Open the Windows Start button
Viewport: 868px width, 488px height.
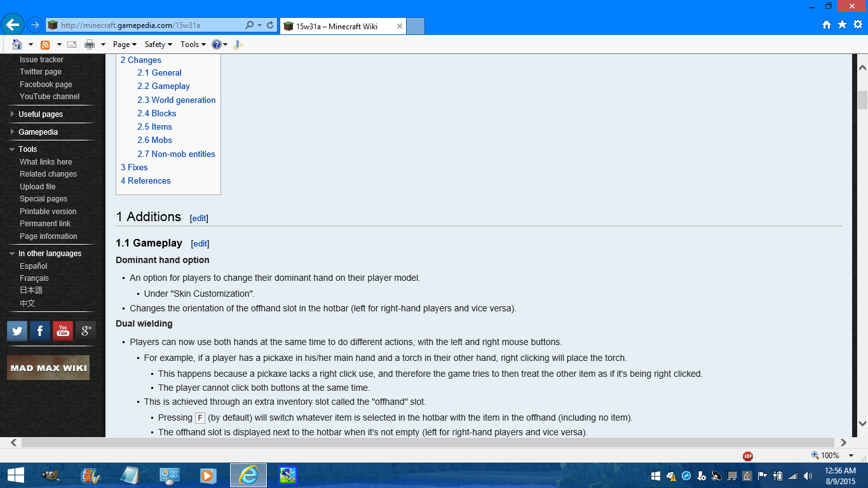(x=16, y=475)
